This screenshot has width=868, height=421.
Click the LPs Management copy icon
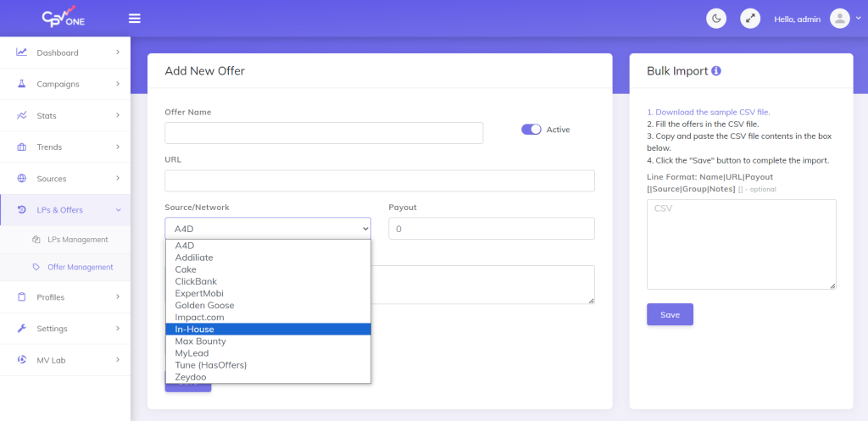tap(36, 240)
